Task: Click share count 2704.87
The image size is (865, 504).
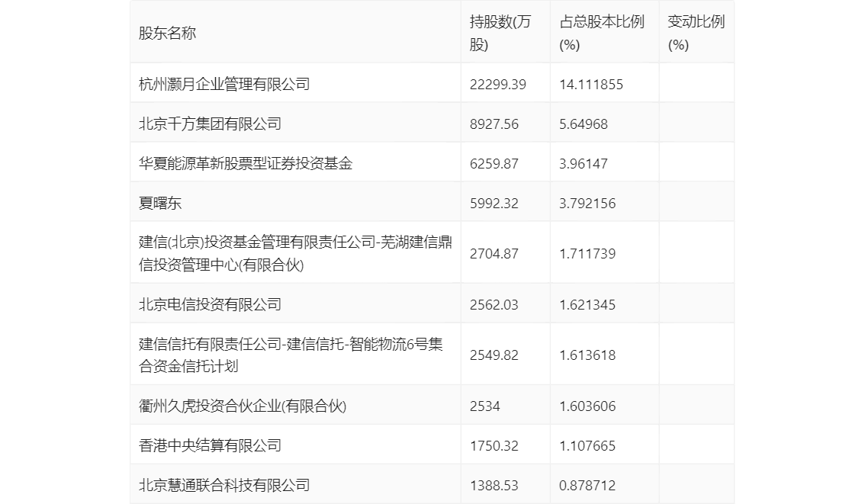Action: pyautogui.click(x=494, y=254)
